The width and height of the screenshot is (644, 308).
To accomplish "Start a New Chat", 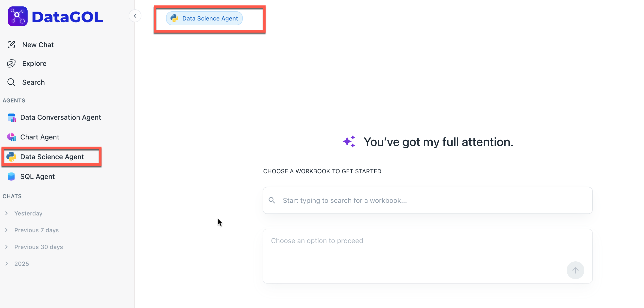I will pyautogui.click(x=38, y=45).
